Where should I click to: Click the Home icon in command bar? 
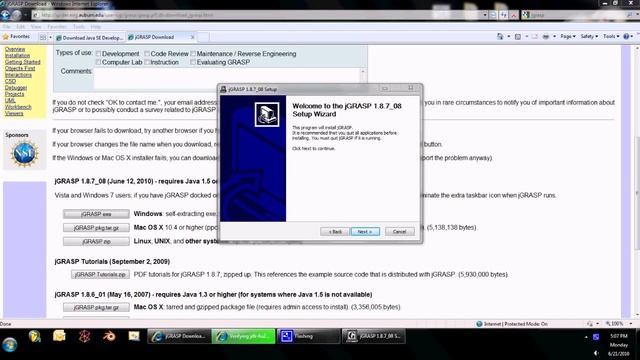pos(500,36)
